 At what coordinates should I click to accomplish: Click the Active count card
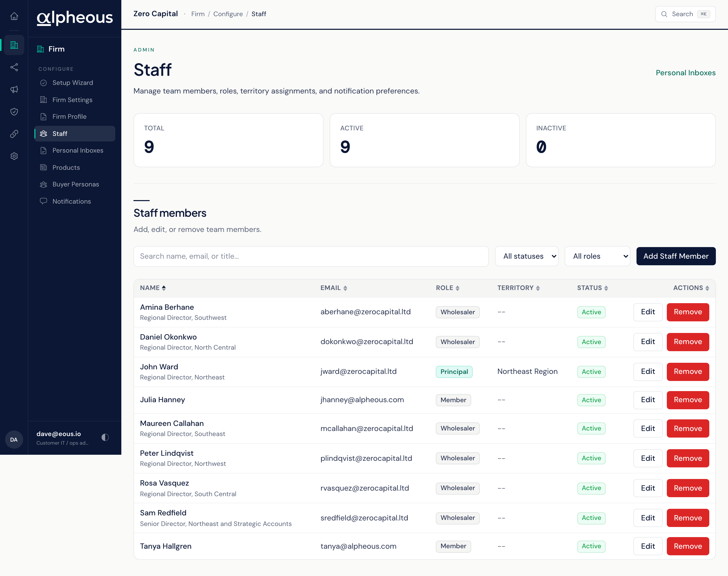point(424,140)
